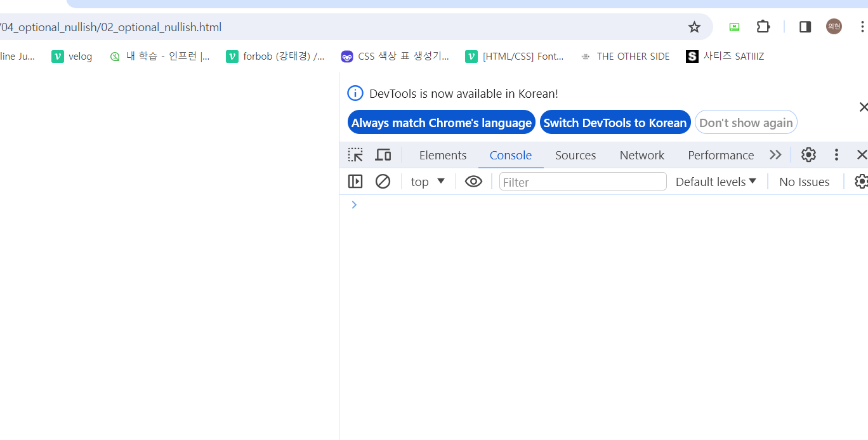The height and width of the screenshot is (440, 868).
Task: Close the DevTools panel
Action: tap(862, 155)
